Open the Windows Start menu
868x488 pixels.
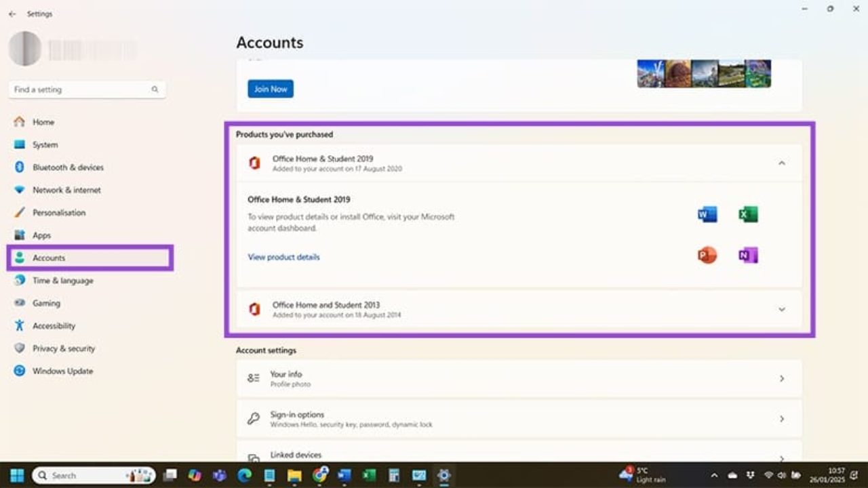tap(17, 475)
